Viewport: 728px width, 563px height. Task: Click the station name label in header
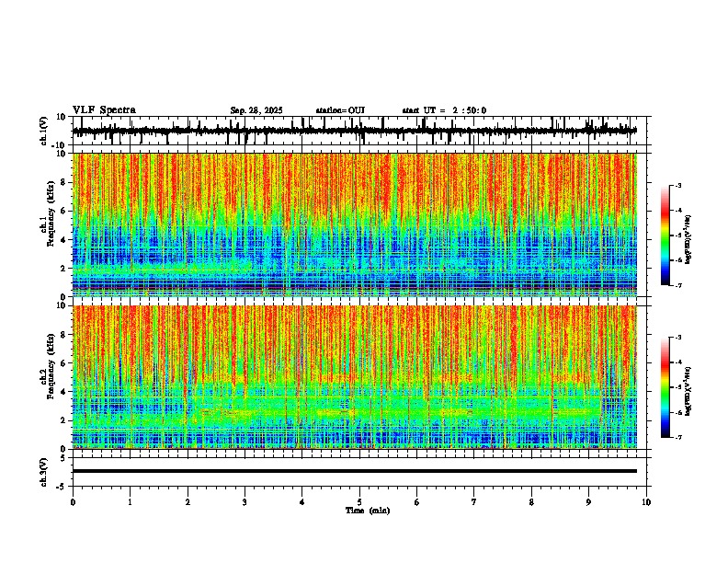pyautogui.click(x=340, y=110)
